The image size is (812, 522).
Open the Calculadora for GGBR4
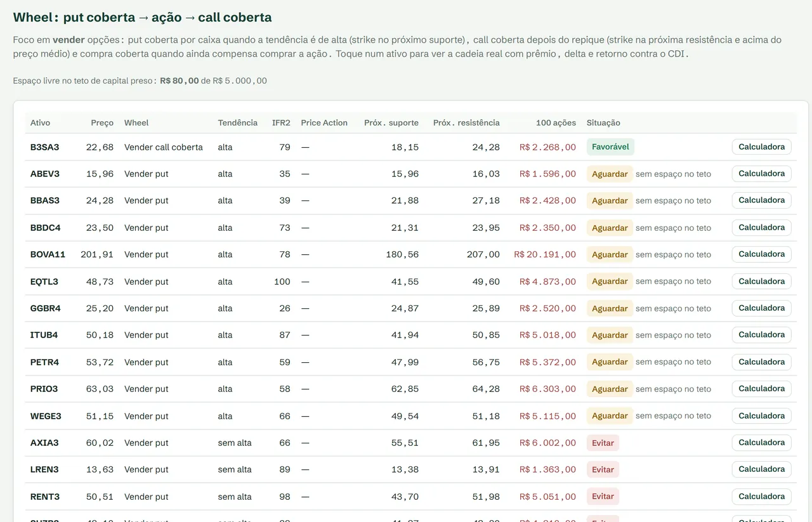pos(761,308)
